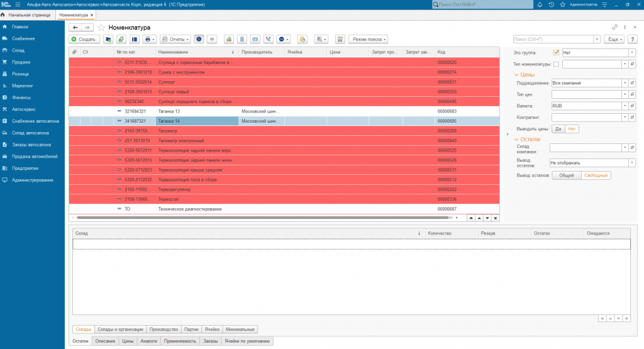Select Свободный stock output mode
644x349 pixels.
point(596,175)
